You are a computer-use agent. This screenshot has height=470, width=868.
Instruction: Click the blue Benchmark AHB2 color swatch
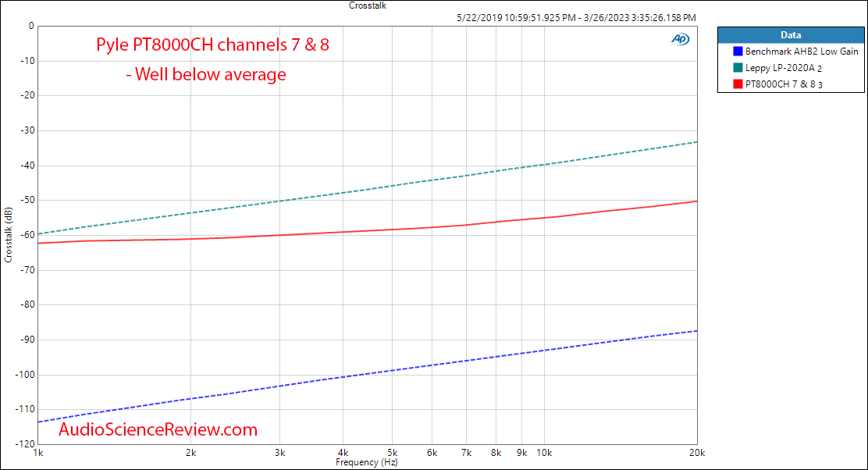pos(738,51)
